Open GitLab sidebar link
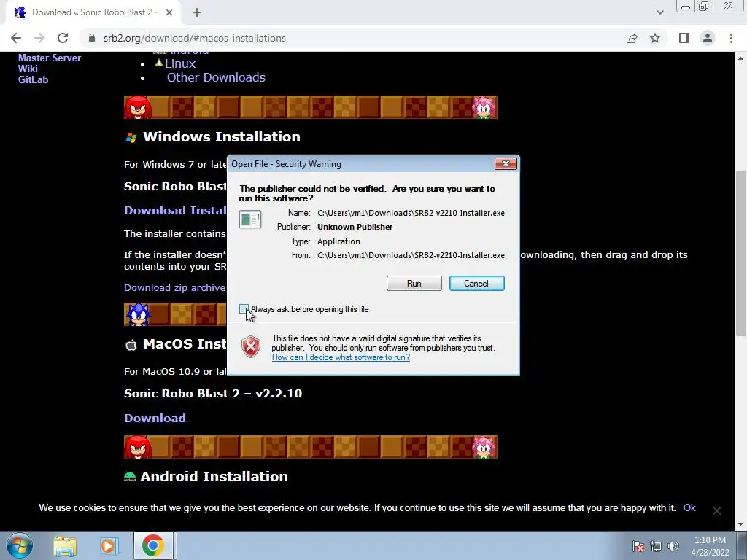Image resolution: width=747 pixels, height=560 pixels. click(x=33, y=79)
